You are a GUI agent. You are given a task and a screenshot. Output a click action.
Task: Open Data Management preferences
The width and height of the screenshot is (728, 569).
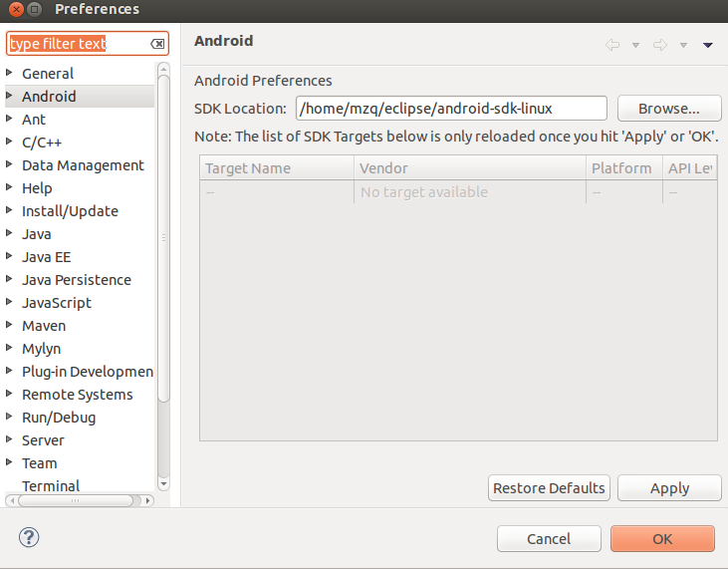click(x=83, y=164)
